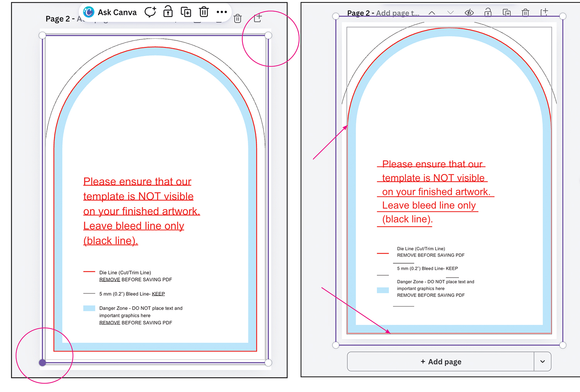Delete page trash icon in right panel header
Image resolution: width=580 pixels, height=392 pixels.
pos(525,12)
